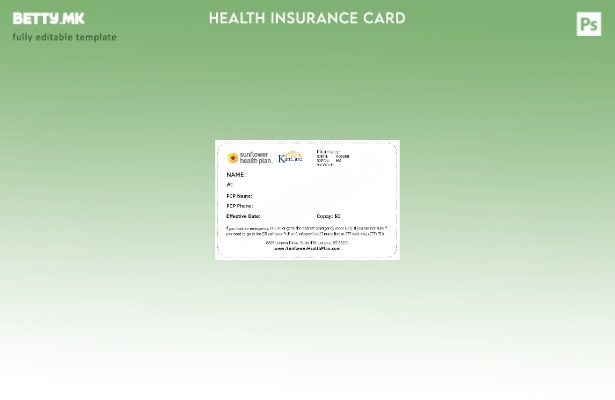Click the 'fully editable template' subtitle
The height and width of the screenshot is (400, 615).
coord(64,38)
